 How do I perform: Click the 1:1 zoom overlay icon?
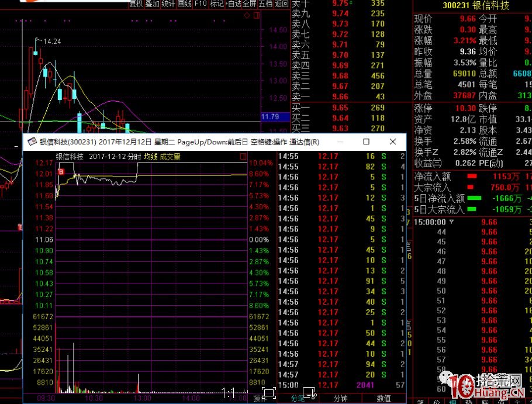point(229,393)
